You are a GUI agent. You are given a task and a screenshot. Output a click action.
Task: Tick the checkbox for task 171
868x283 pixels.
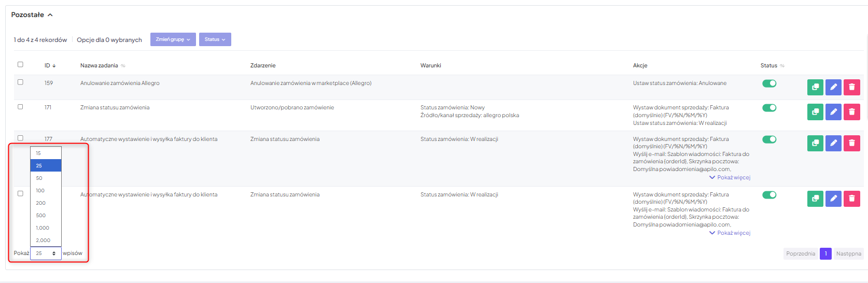coord(20,107)
